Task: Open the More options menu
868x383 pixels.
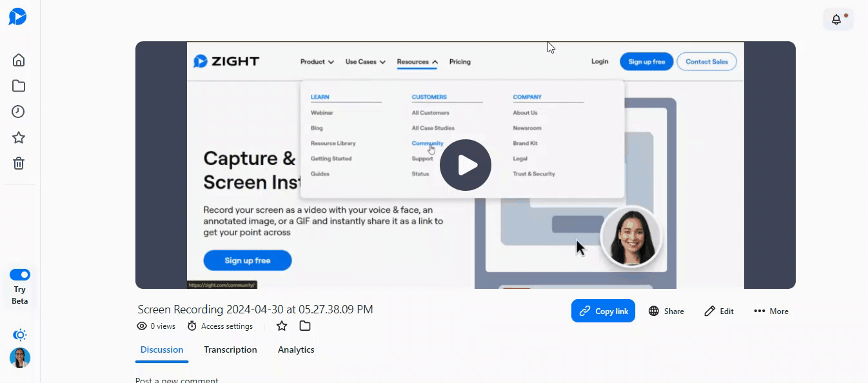Action: (771, 311)
